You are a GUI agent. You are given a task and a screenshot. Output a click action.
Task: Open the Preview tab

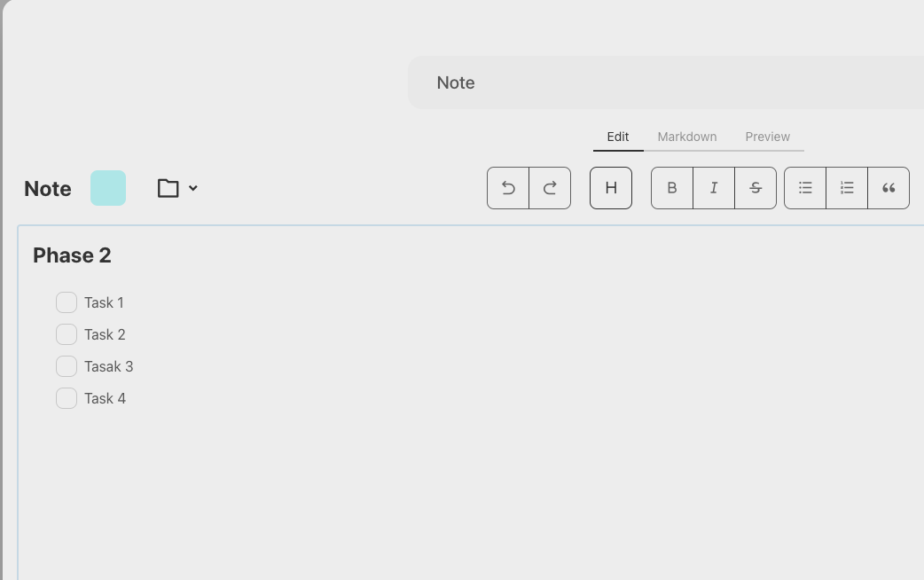coord(768,137)
